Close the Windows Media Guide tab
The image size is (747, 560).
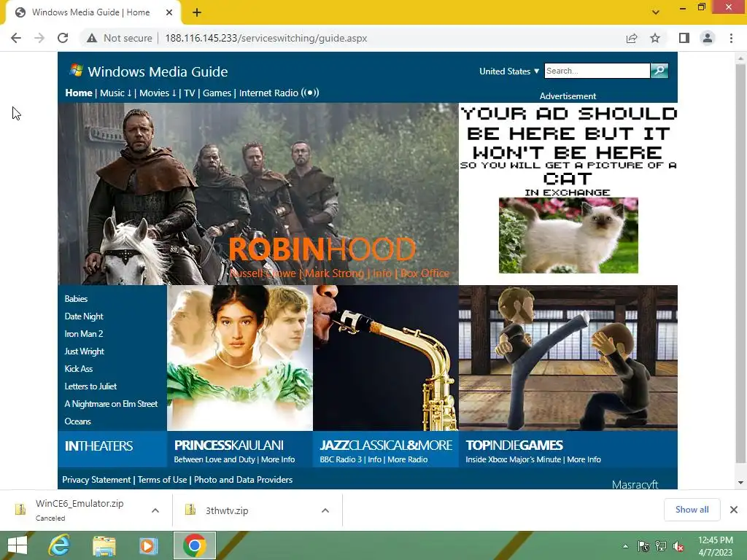[169, 13]
